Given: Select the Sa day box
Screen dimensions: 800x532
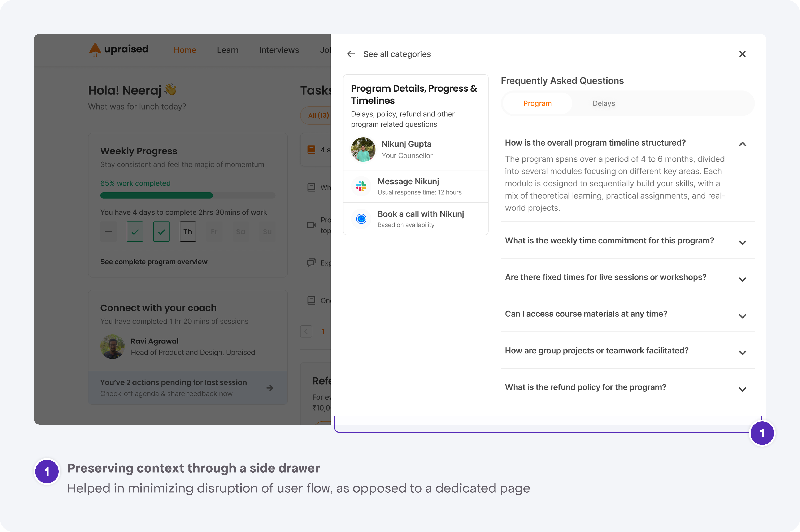Looking at the screenshot, I should pos(241,232).
